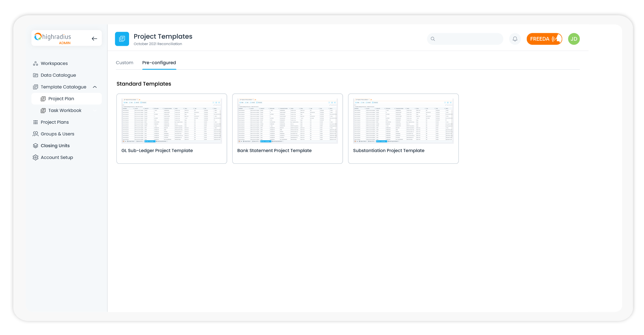
Task: Select Project Plan under Template Catalogue
Action: (61, 99)
